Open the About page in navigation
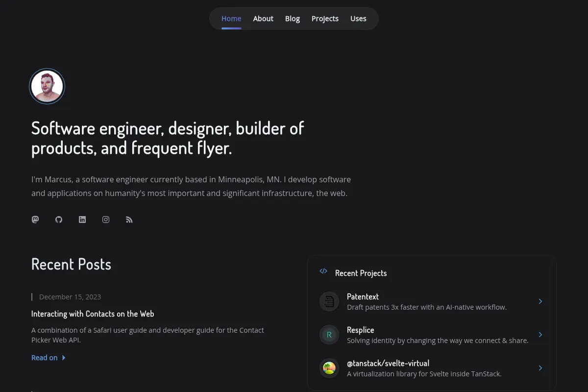The height and width of the screenshot is (392, 588). [263, 19]
